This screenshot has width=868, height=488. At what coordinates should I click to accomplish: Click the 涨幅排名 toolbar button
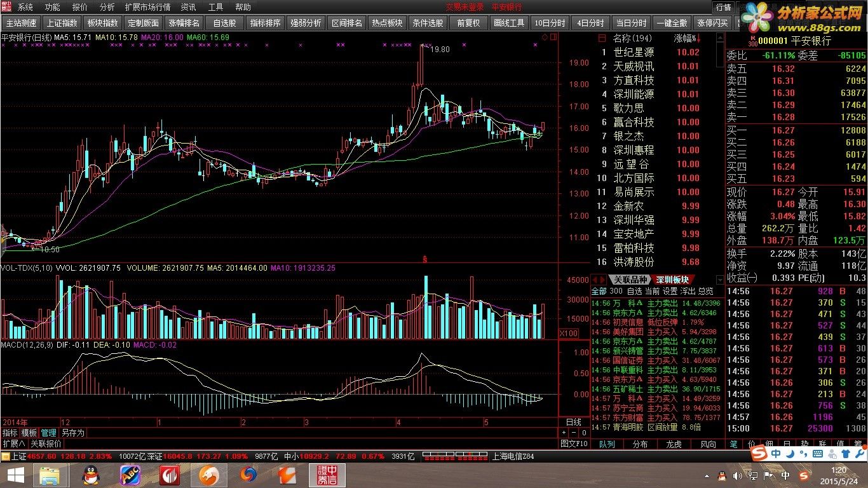(x=184, y=22)
